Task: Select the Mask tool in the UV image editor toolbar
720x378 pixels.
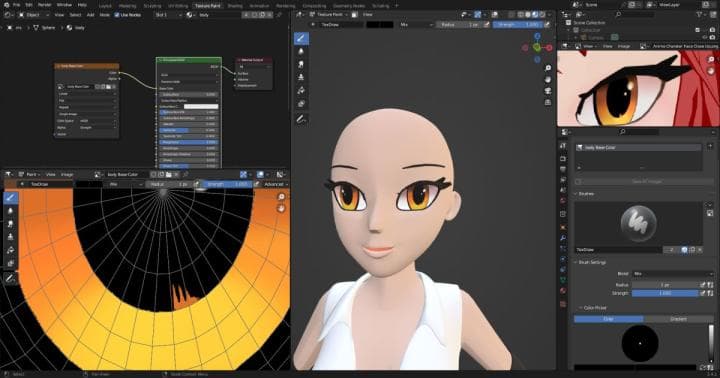Action: point(11,263)
